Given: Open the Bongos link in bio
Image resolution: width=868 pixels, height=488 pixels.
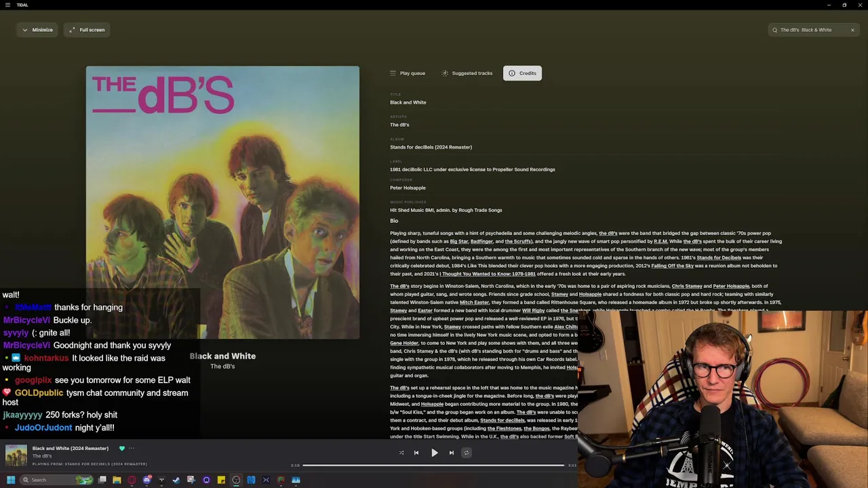Looking at the screenshot, I should pyautogui.click(x=536, y=428).
